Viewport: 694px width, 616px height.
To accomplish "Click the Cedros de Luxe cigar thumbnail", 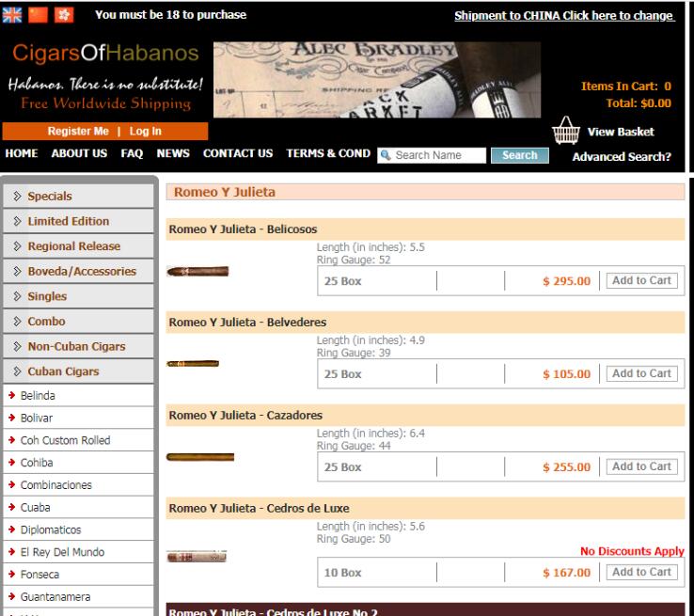I will coord(197,556).
